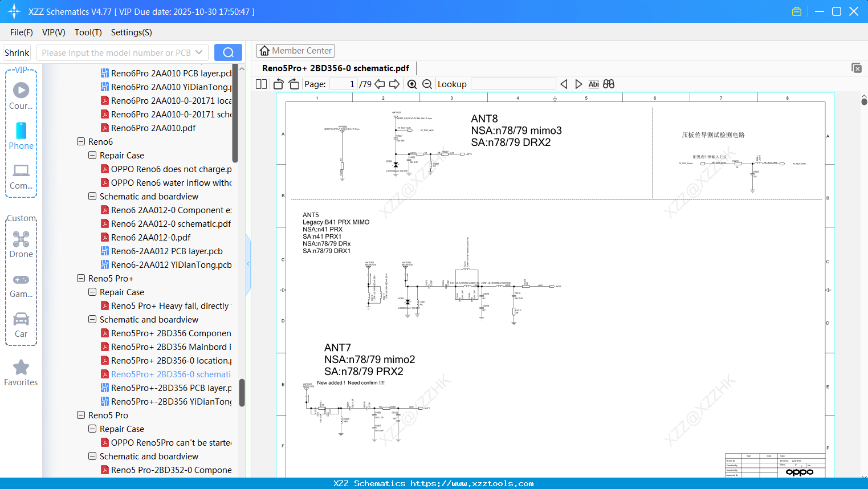
Task: Open Favorites star in sidebar
Action: (x=21, y=373)
